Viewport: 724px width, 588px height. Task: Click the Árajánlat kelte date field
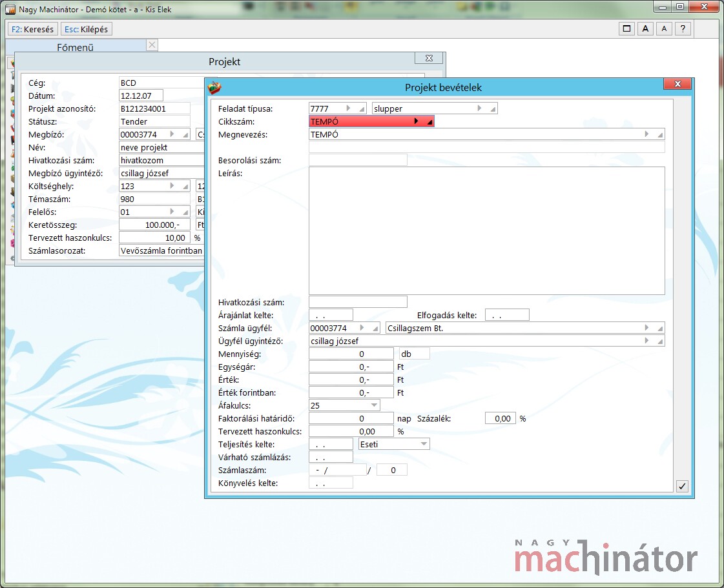(x=331, y=315)
